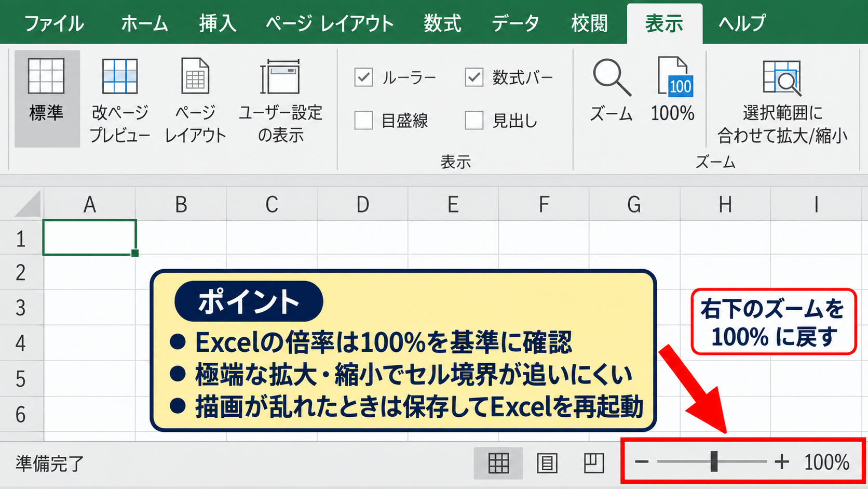Open the ファイル tab
Viewport: 868px width, 489px height.
[54, 23]
